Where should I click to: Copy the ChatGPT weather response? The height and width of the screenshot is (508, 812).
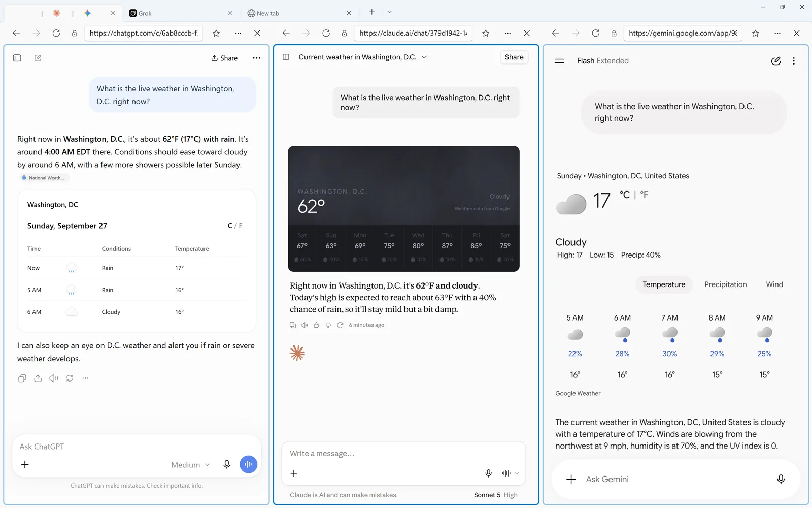pyautogui.click(x=22, y=378)
